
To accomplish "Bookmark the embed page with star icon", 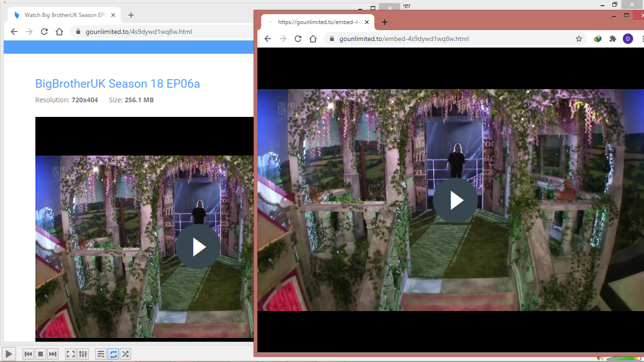I will pyautogui.click(x=579, y=39).
